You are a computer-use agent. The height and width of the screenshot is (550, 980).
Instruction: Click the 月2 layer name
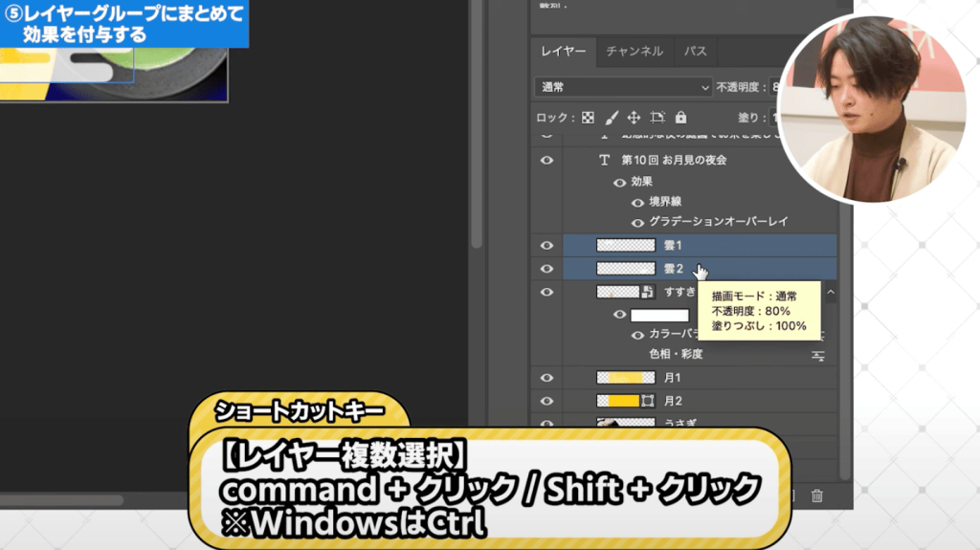click(x=673, y=401)
